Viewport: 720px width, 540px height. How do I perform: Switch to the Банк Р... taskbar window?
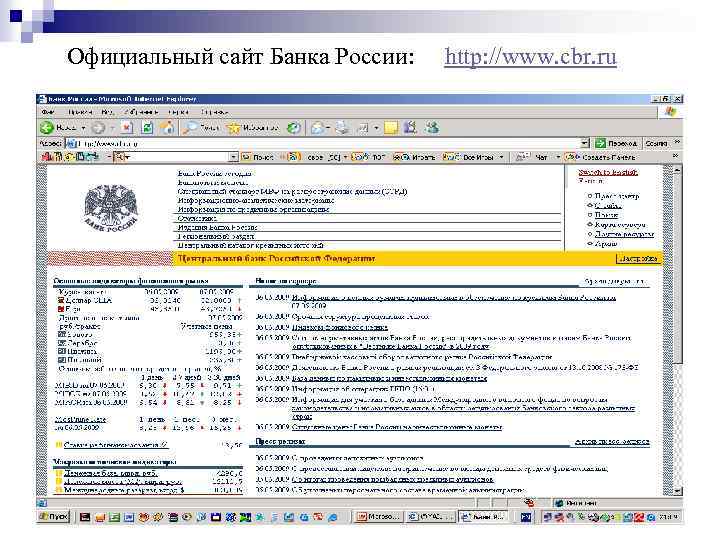[484, 517]
